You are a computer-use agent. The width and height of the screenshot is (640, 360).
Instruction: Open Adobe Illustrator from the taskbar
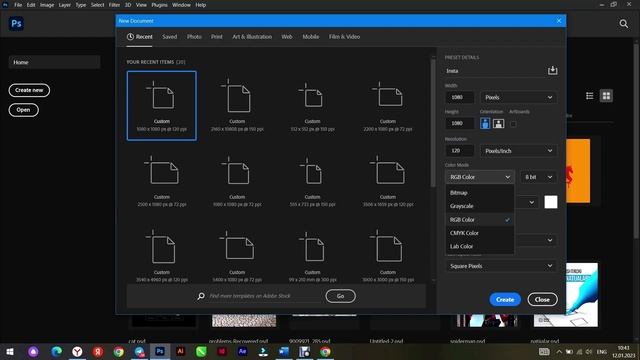pyautogui.click(x=180, y=351)
